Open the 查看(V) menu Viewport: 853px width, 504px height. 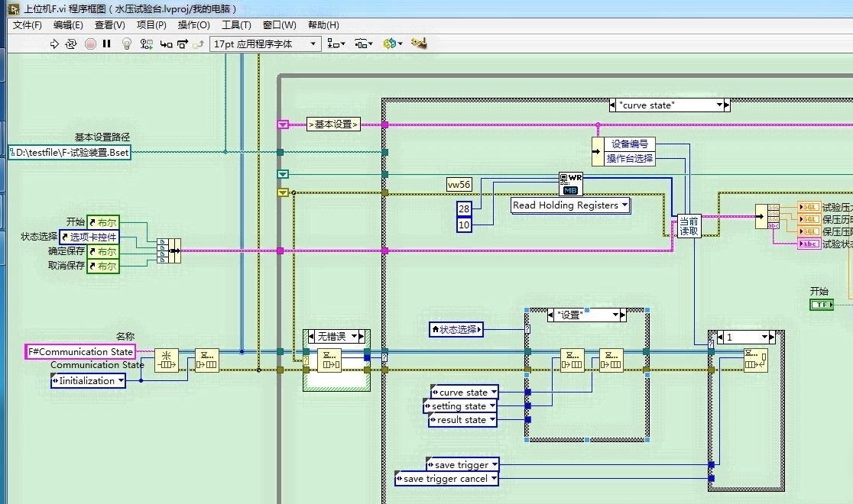pyautogui.click(x=109, y=25)
